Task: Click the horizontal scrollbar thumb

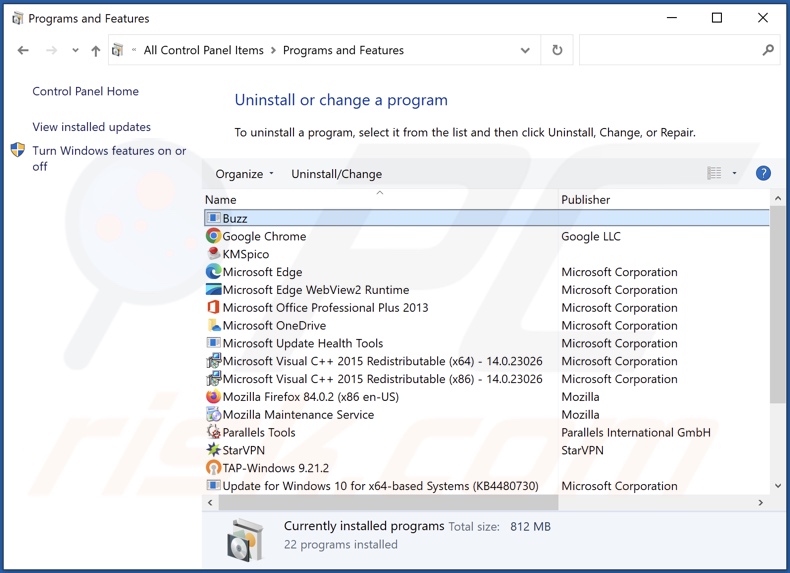Action: (388, 502)
